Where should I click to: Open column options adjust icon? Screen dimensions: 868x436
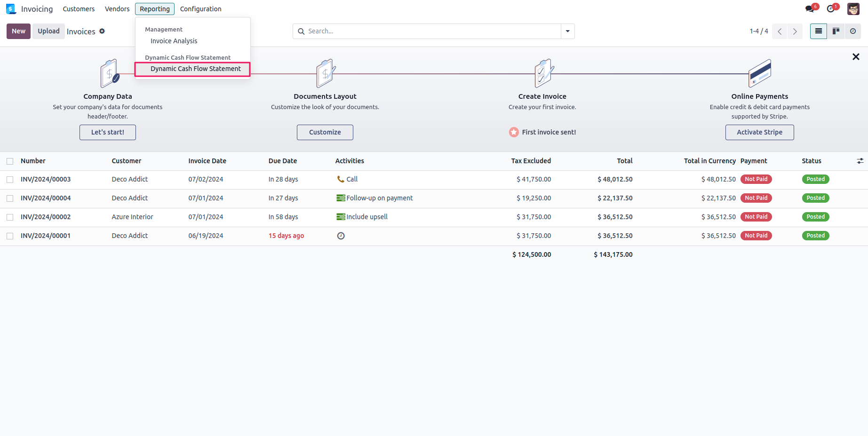(x=860, y=161)
